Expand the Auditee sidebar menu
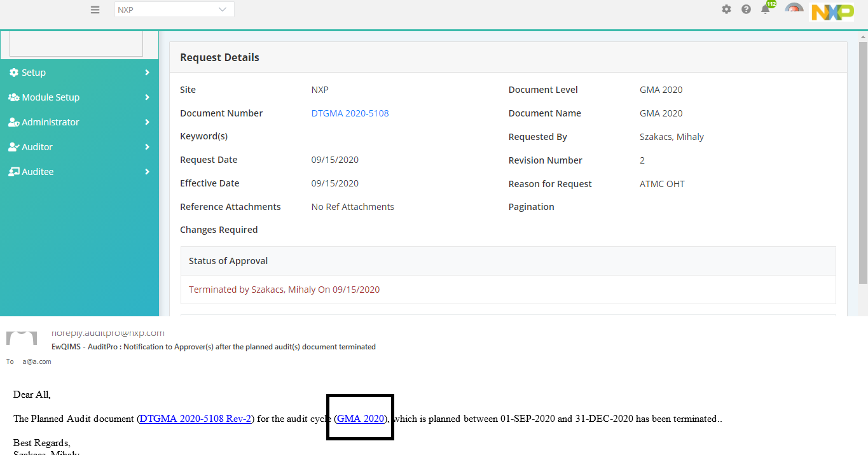Viewport: 868px width, 455px height. pyautogui.click(x=79, y=172)
